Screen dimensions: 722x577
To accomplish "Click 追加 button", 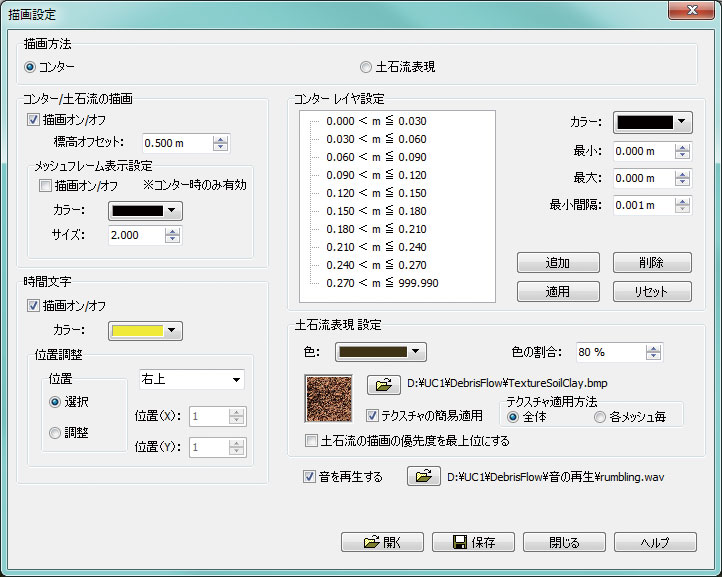I will coord(558,262).
